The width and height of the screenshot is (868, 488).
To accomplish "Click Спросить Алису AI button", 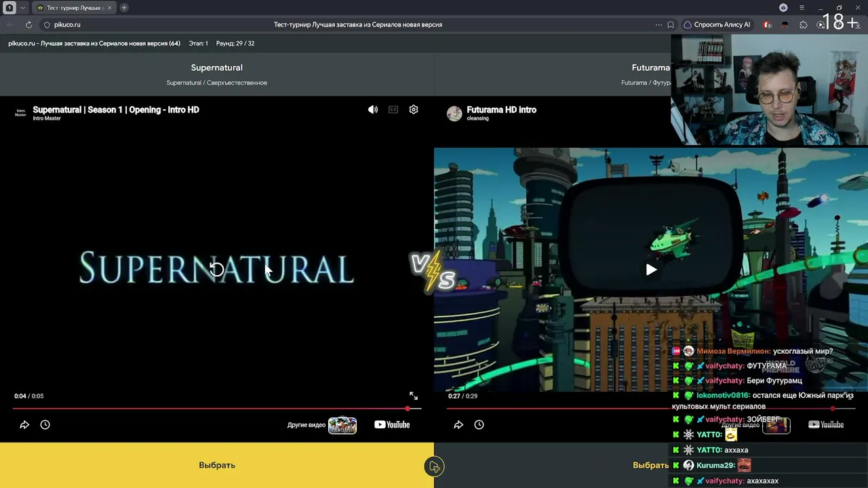I will point(717,24).
